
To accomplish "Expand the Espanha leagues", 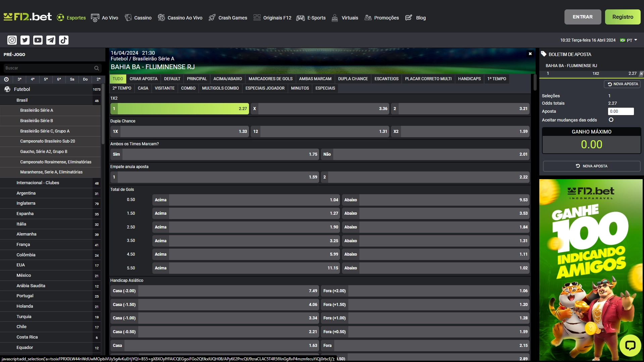I will (50, 214).
